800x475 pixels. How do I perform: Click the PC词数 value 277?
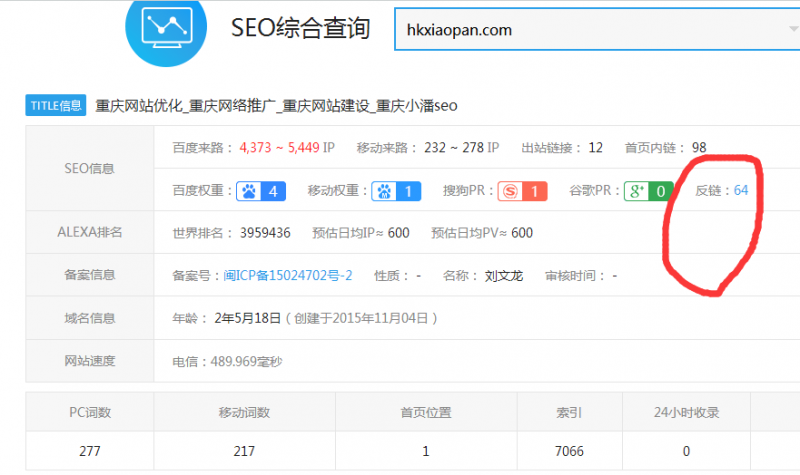click(x=90, y=451)
